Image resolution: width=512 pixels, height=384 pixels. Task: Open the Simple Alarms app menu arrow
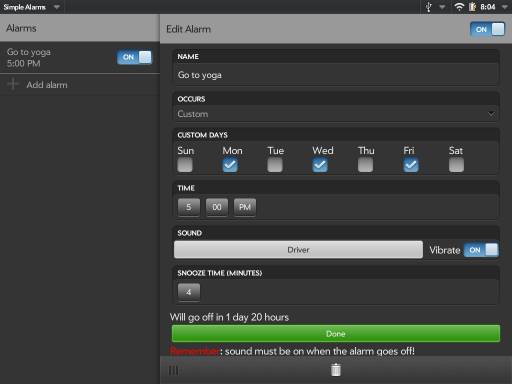pyautogui.click(x=57, y=7)
